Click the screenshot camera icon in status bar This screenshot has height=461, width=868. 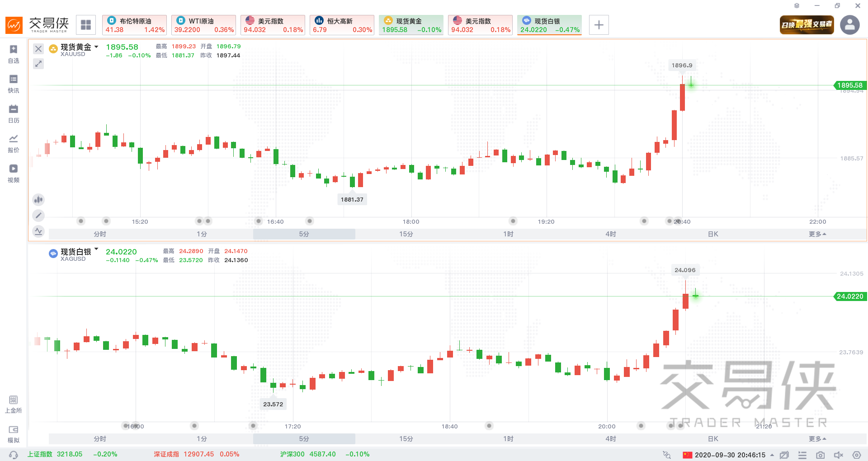coord(820,455)
